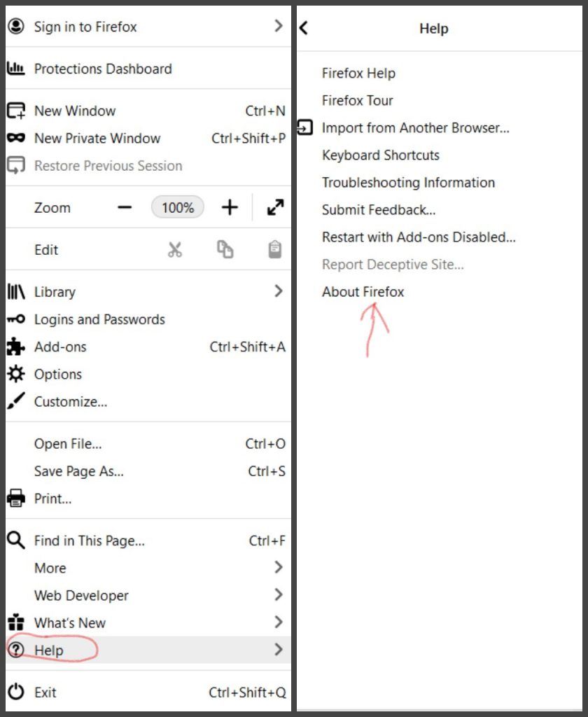The width and height of the screenshot is (588, 717).
Task: Click the zoom in plus icon
Action: (x=230, y=208)
